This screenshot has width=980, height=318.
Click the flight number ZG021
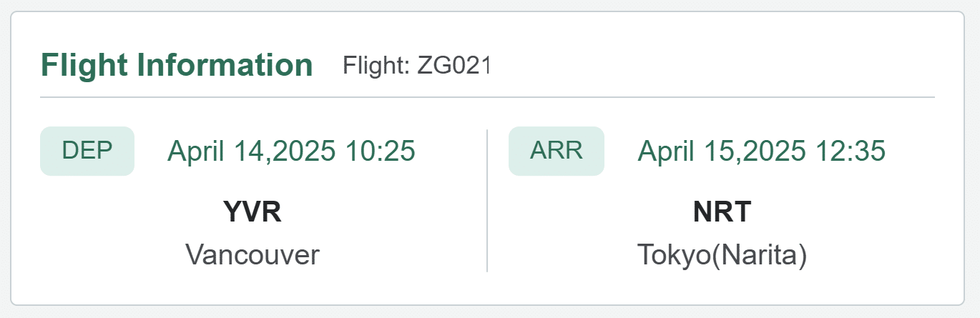coord(454,66)
